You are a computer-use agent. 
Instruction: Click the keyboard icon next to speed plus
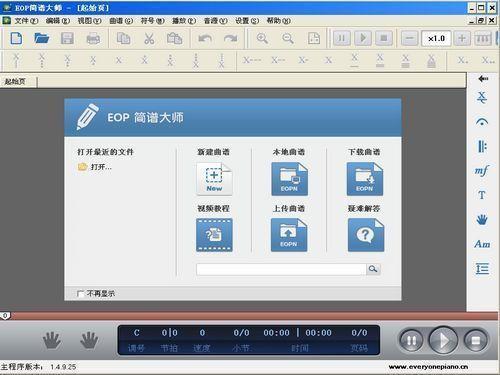pos(483,38)
